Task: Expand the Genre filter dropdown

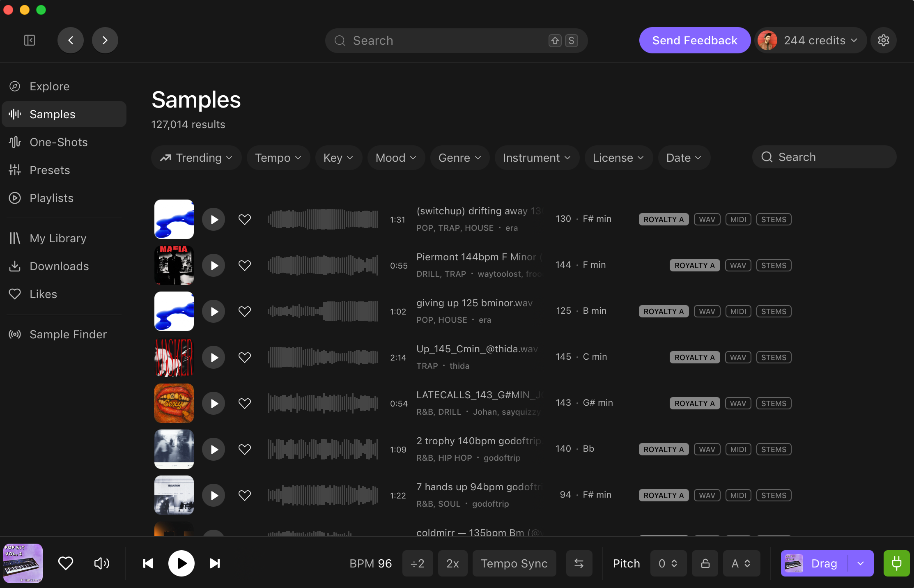Action: (459, 158)
